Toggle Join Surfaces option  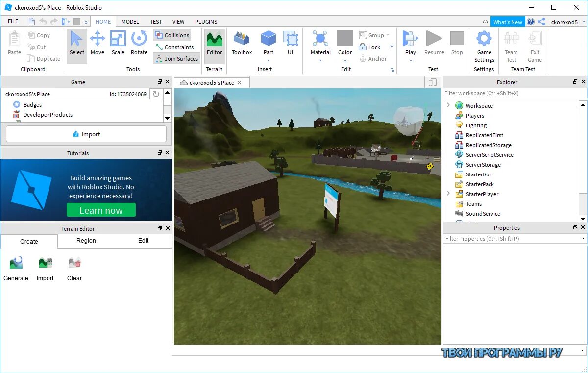click(176, 59)
